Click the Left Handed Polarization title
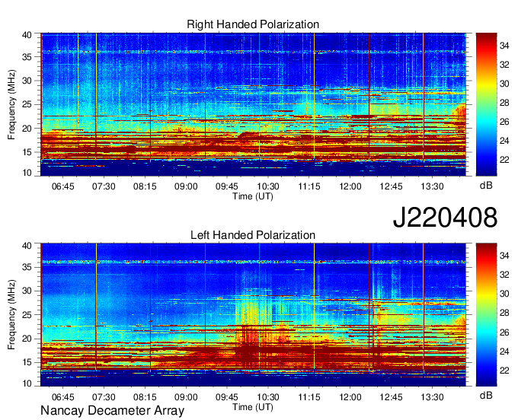Screen dimensions: 518x420 [x=253, y=235]
